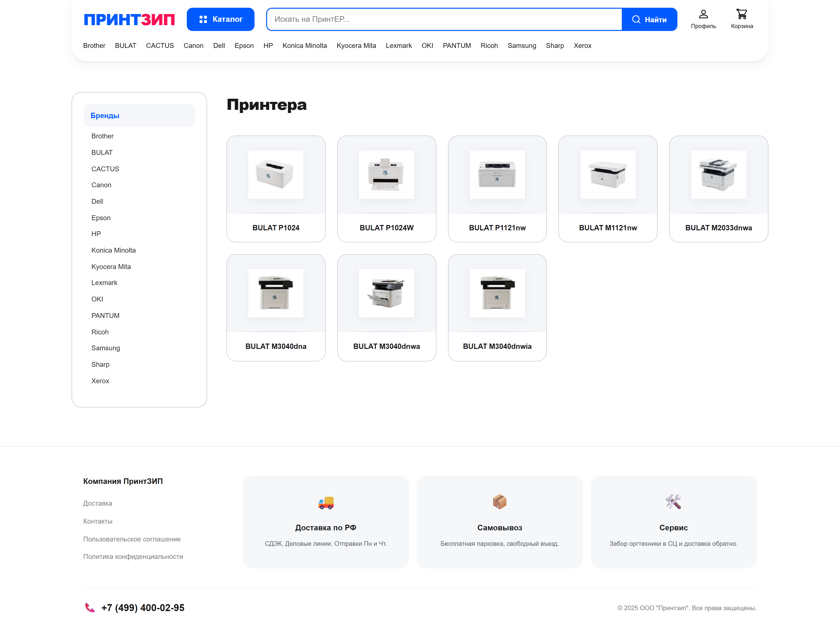Click the ПРИНТЗИП logo

click(x=129, y=19)
